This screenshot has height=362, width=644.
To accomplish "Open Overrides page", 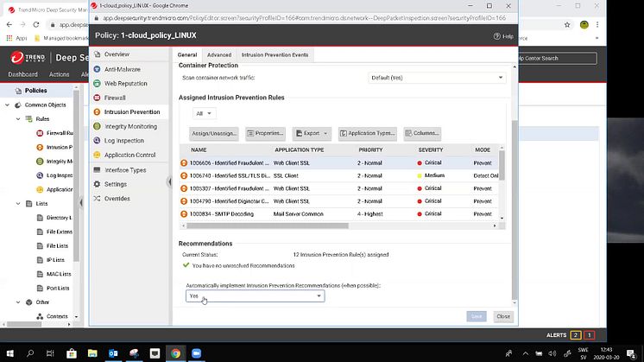I will [117, 199].
